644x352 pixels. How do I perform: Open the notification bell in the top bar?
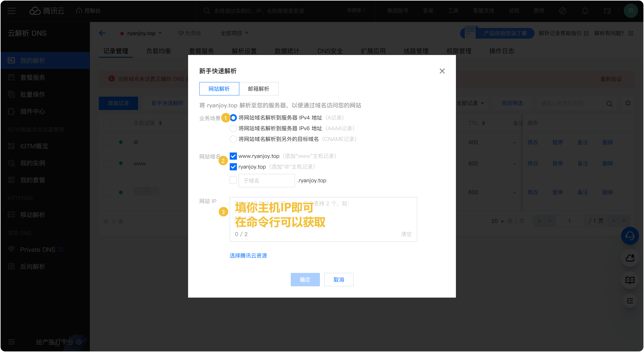pyautogui.click(x=584, y=11)
